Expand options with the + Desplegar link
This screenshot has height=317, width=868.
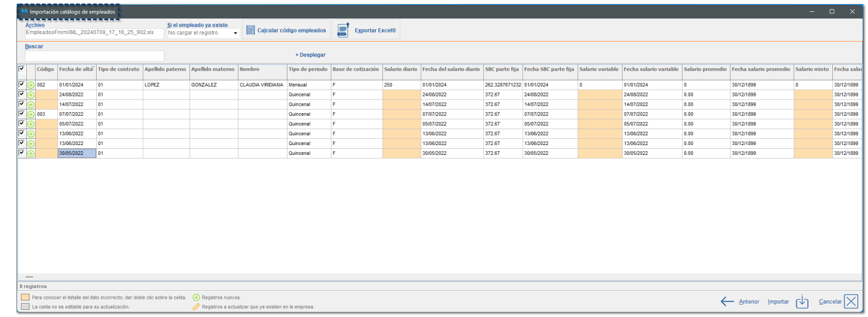click(310, 55)
